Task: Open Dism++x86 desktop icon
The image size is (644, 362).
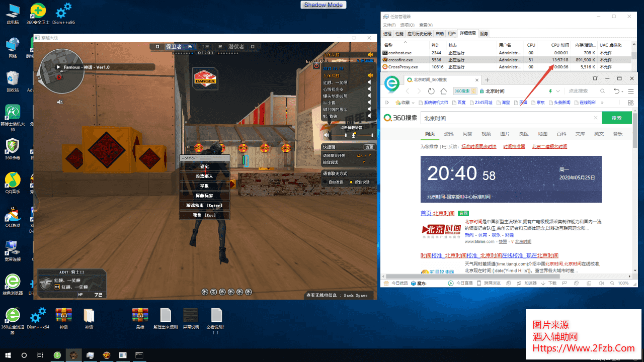Action: pos(64,14)
